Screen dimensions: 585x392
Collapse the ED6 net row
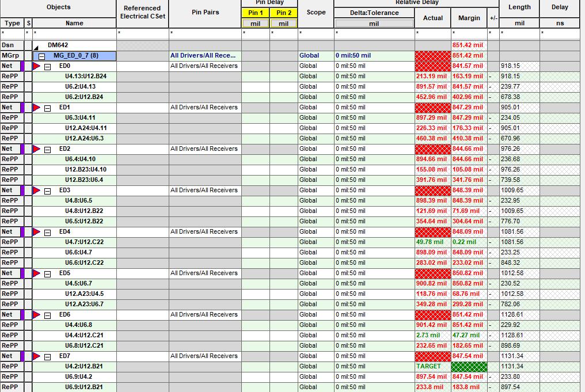48,315
